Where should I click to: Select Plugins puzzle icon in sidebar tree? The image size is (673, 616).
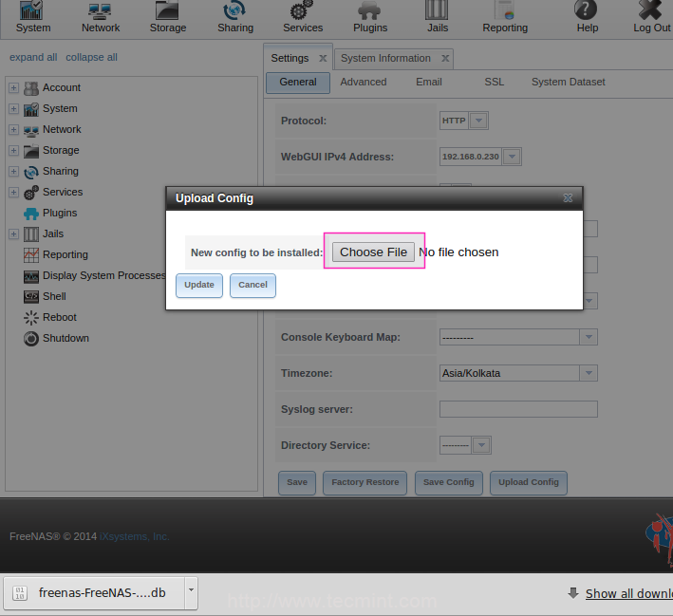(x=31, y=214)
